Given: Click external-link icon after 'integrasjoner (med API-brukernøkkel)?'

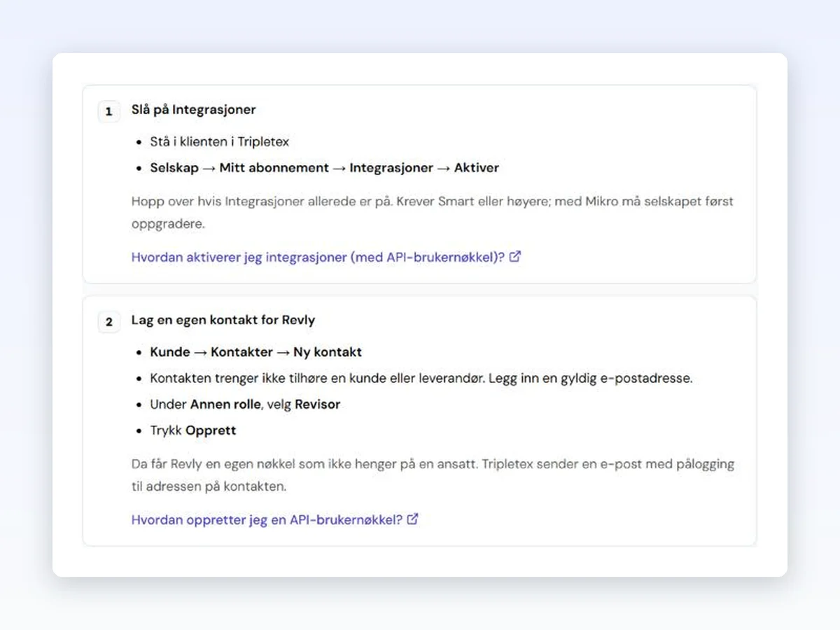Looking at the screenshot, I should [515, 256].
